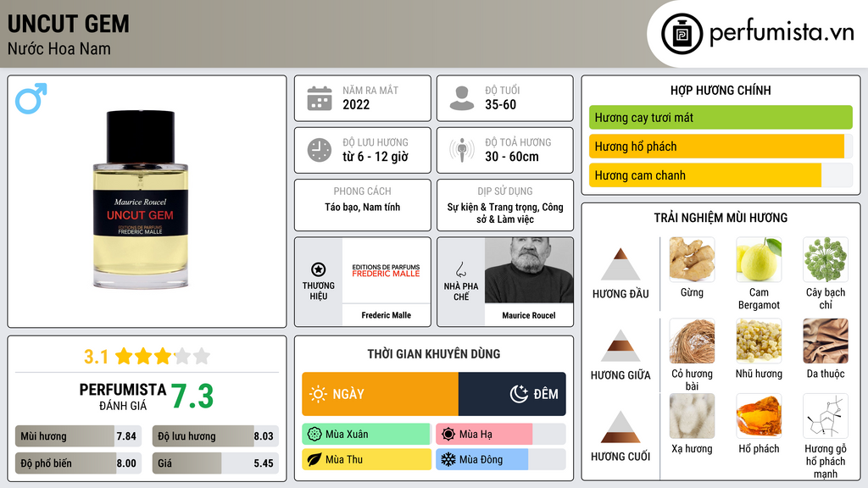The height and width of the screenshot is (488, 868).
Task: Click the Hương cam chanh accord bar
Action: pos(721,175)
